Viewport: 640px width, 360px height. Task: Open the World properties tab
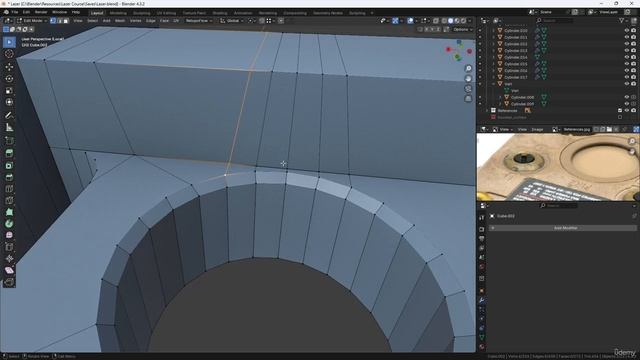coord(482,267)
